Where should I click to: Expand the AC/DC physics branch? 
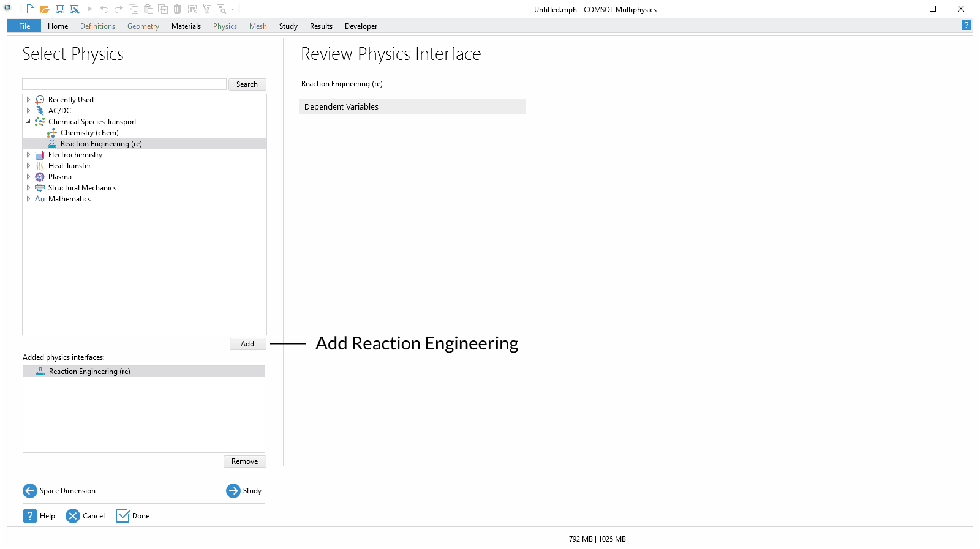tap(28, 111)
